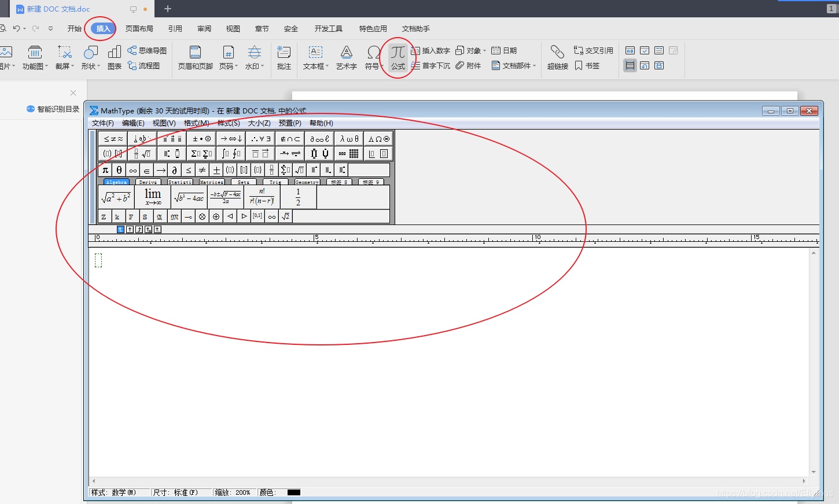Open MathType 样式(S) menu

click(x=229, y=123)
